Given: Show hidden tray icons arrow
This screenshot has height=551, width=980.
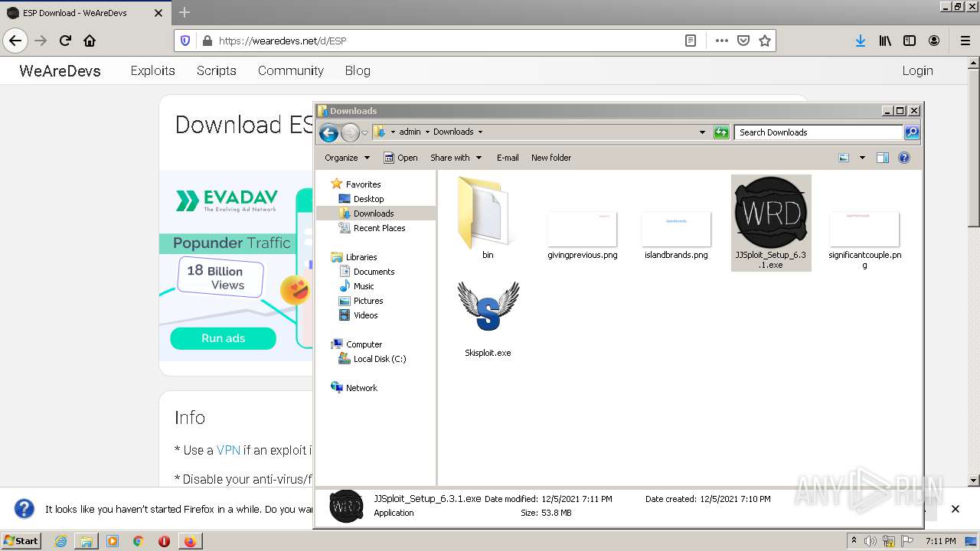Looking at the screenshot, I should pos(854,541).
